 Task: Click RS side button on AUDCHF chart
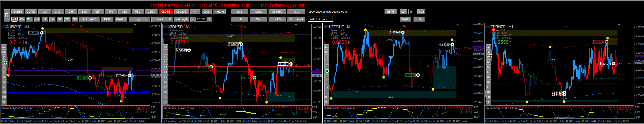tap(4, 52)
